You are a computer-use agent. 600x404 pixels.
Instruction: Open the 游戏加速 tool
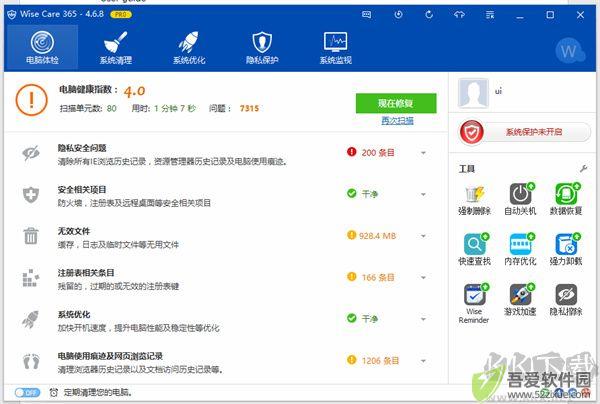point(520,300)
